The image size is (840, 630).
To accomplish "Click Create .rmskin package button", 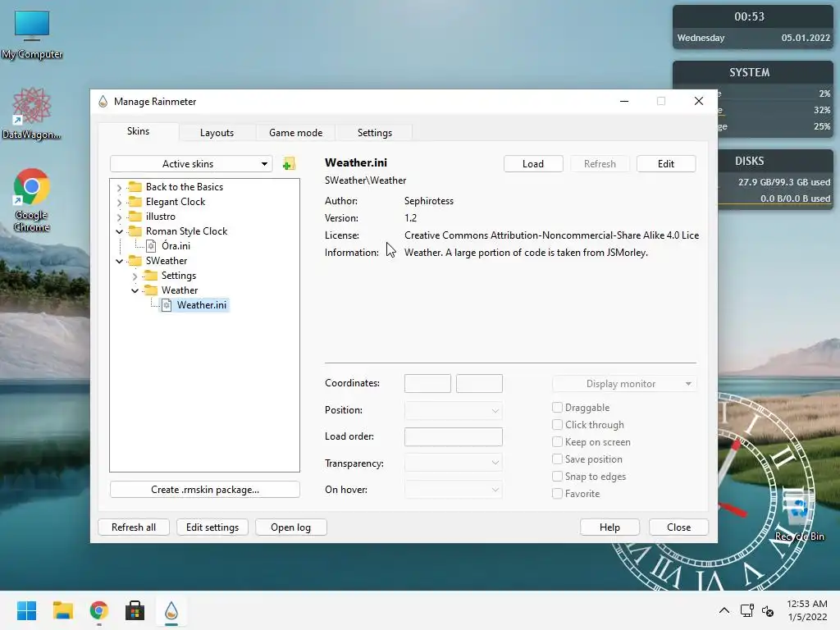I will [204, 490].
